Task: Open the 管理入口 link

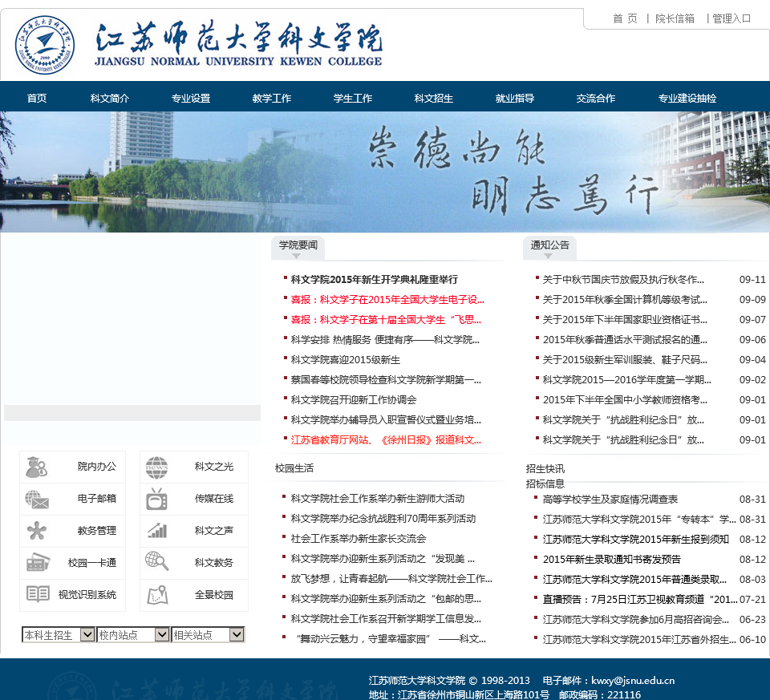Action: pos(731,18)
